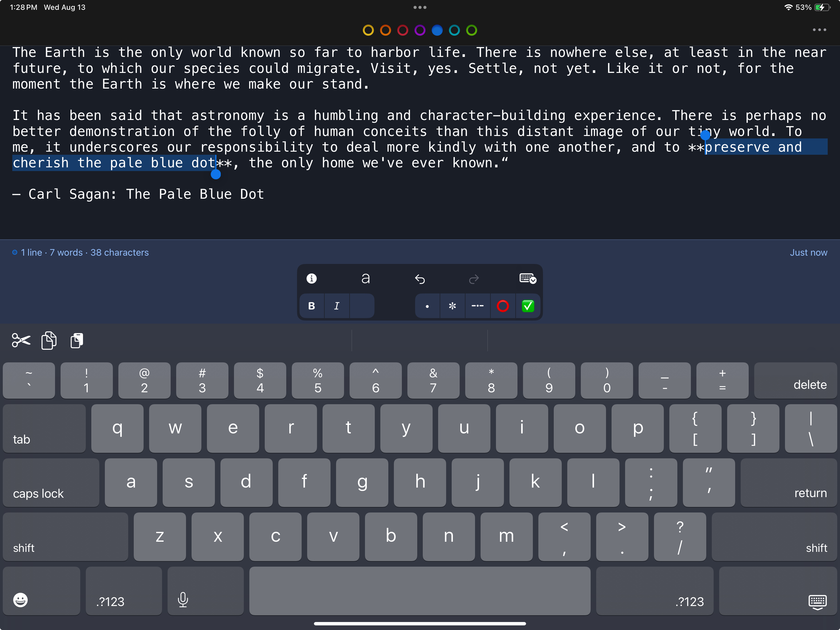Insert an unchecked task red circle
The width and height of the screenshot is (840, 630).
[x=503, y=305]
